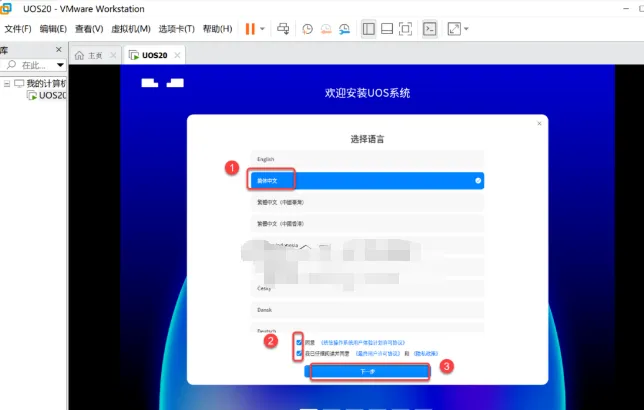The image size is (644, 410).
Task: Click the UOS logo in the installer
Action: tap(163, 83)
